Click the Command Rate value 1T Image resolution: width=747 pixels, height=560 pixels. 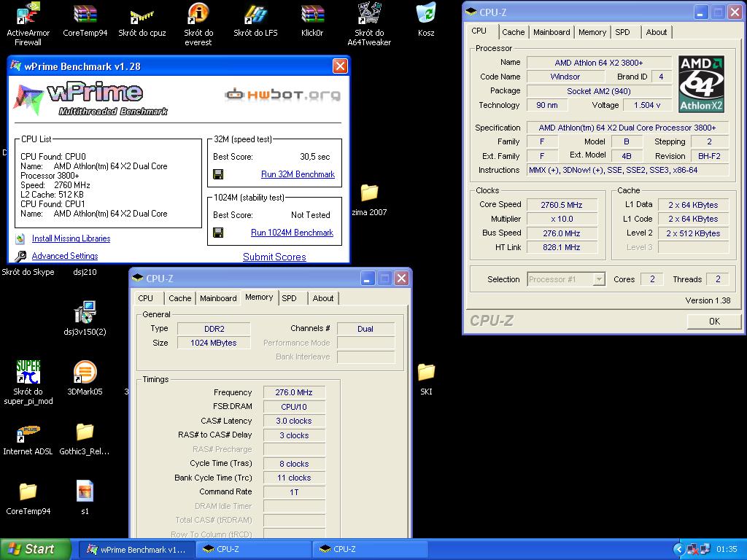tap(294, 492)
